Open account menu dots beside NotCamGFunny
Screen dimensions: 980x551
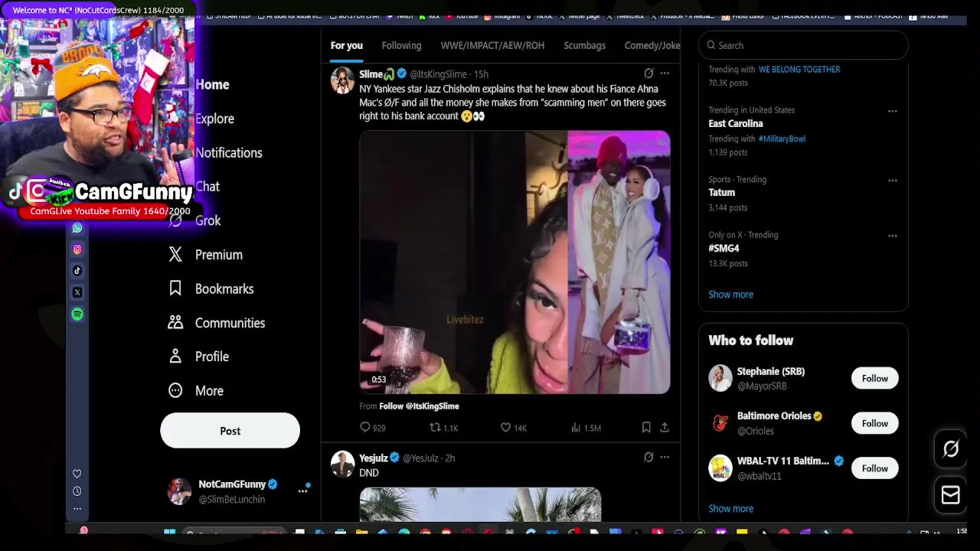tap(303, 491)
